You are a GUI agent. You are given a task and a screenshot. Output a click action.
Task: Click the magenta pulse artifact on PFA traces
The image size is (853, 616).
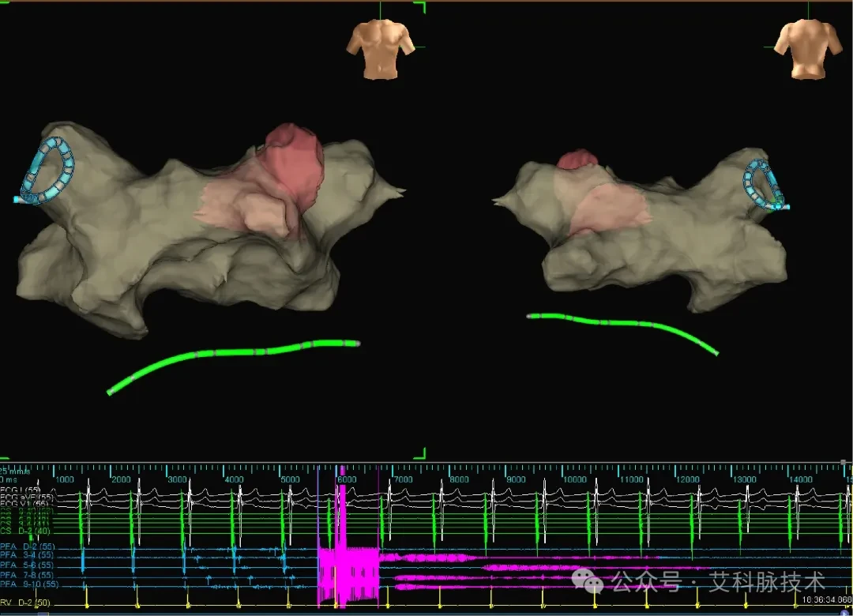[348, 577]
